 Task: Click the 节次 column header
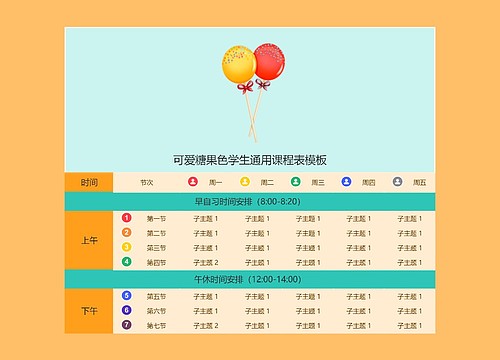tap(147, 182)
